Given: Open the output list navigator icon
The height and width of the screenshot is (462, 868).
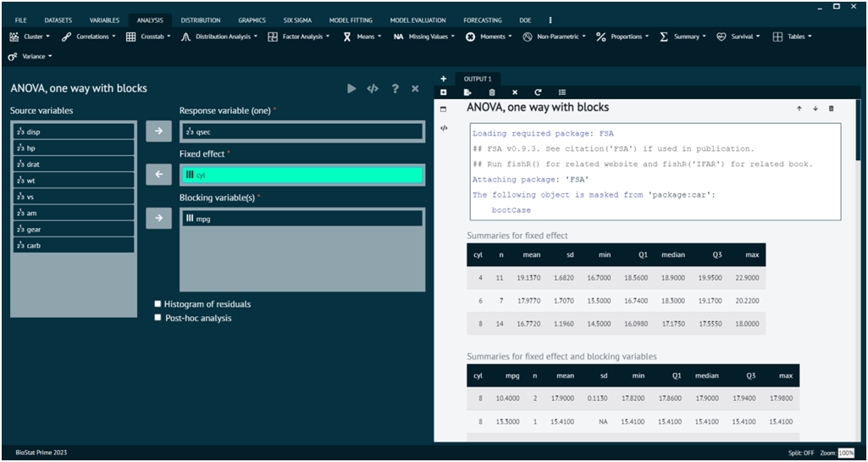Looking at the screenshot, I should [562, 92].
